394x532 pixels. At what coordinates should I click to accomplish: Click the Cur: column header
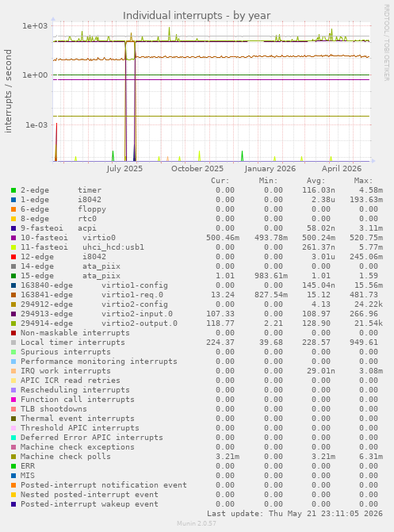tap(220, 181)
